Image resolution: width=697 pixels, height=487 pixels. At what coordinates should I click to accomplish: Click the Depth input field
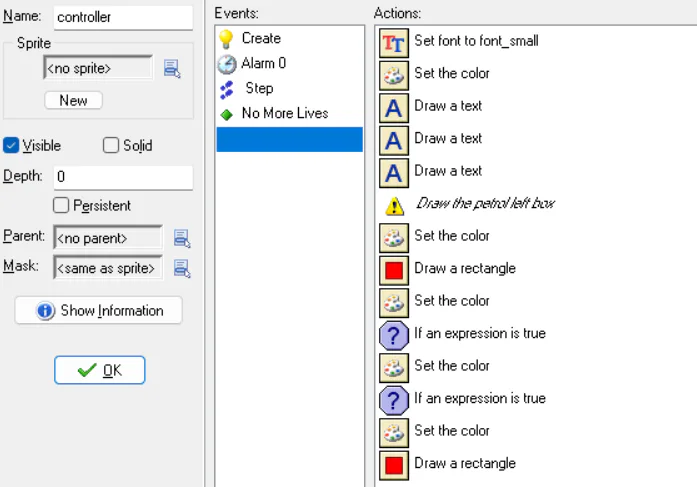pyautogui.click(x=122, y=177)
